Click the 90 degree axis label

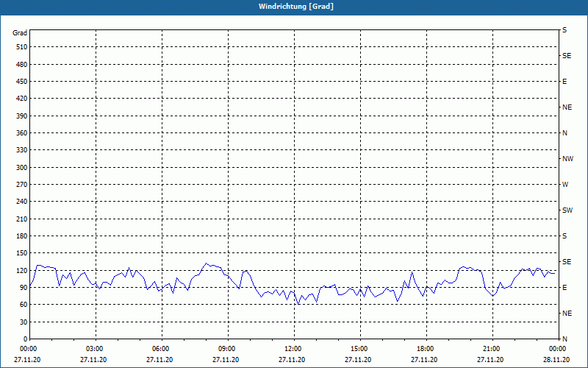23,288
